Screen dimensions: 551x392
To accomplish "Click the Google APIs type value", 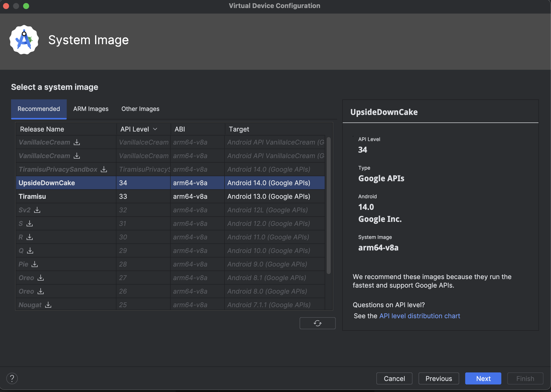I will click(x=381, y=178).
